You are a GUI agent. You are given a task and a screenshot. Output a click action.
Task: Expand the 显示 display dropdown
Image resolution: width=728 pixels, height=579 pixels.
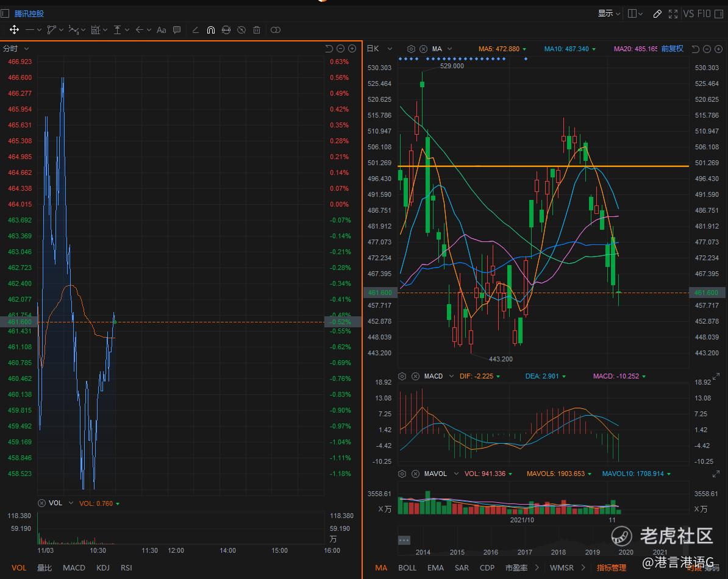click(x=608, y=13)
